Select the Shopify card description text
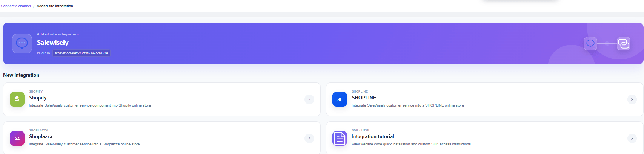The image size is (644, 154). click(x=90, y=105)
